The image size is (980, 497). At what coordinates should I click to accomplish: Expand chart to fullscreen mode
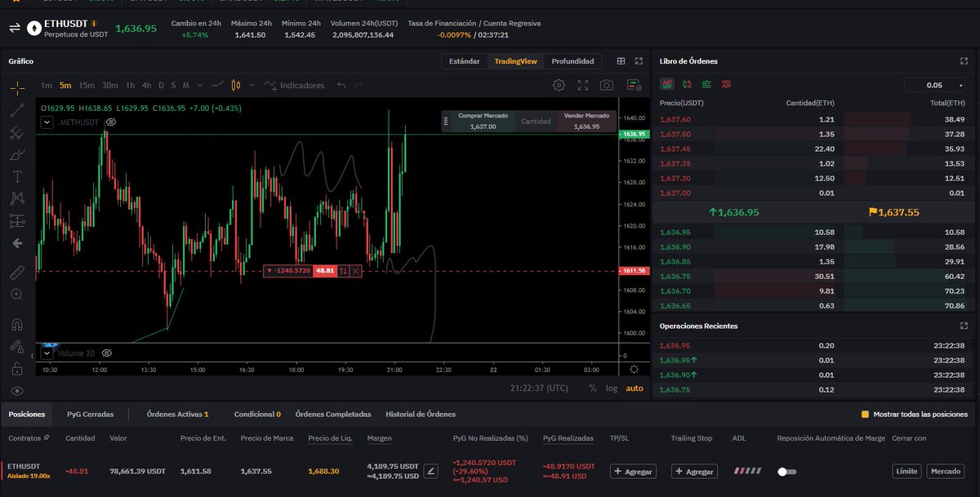tap(582, 85)
